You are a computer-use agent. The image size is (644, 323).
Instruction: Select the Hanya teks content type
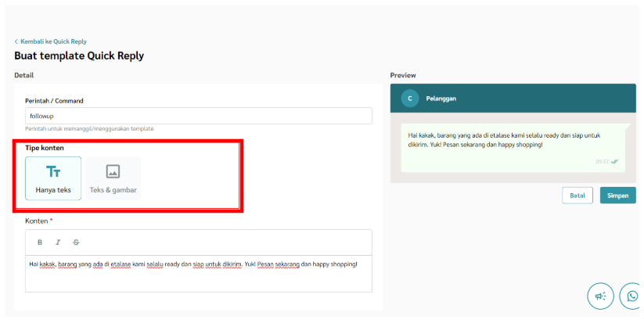[53, 178]
